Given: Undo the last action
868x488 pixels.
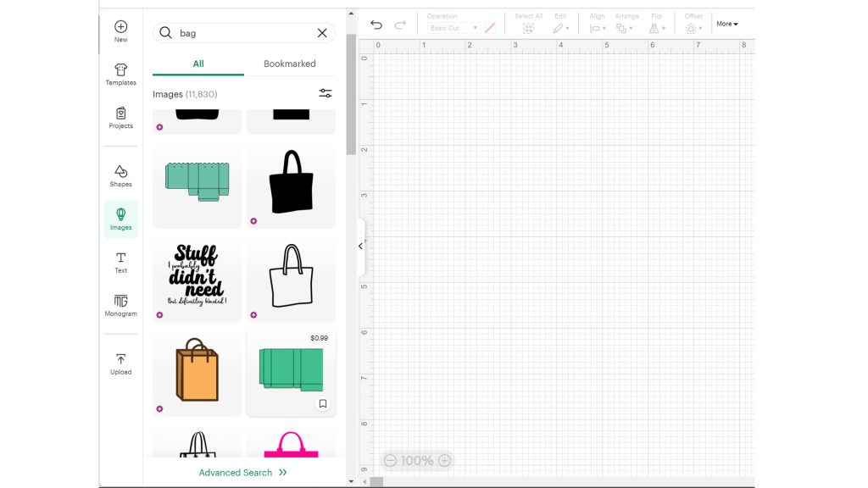Looking at the screenshot, I should [x=376, y=25].
